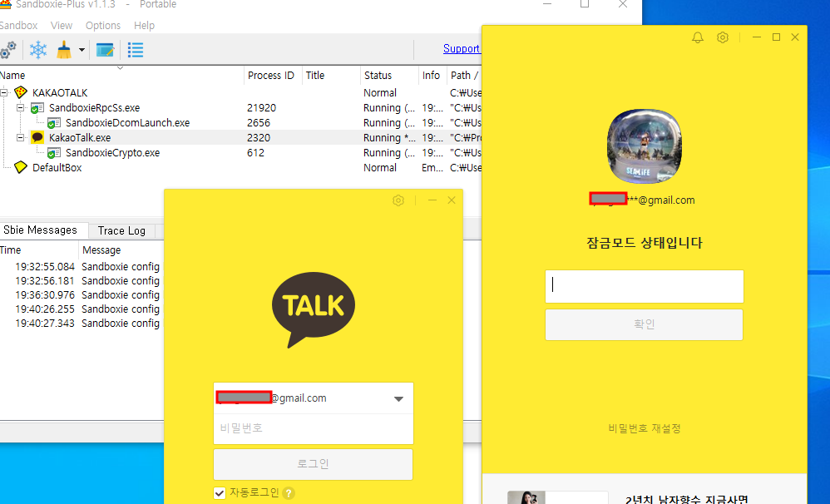Click the 확인 confirm button
The height and width of the screenshot is (504, 830).
tap(645, 324)
